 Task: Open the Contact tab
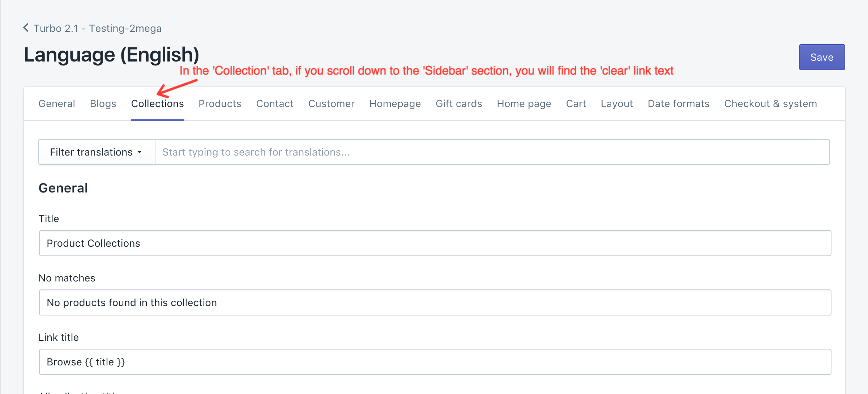275,104
